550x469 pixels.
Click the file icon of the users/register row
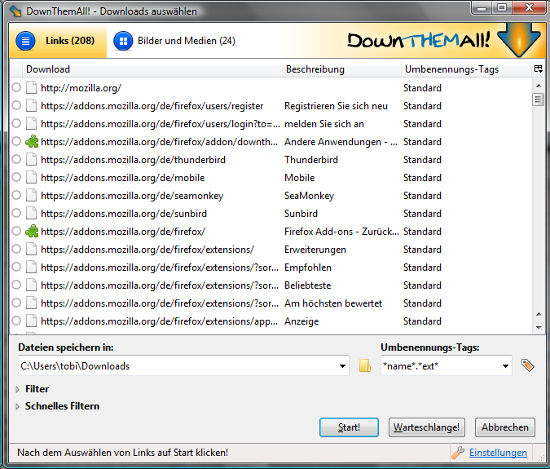point(31,106)
